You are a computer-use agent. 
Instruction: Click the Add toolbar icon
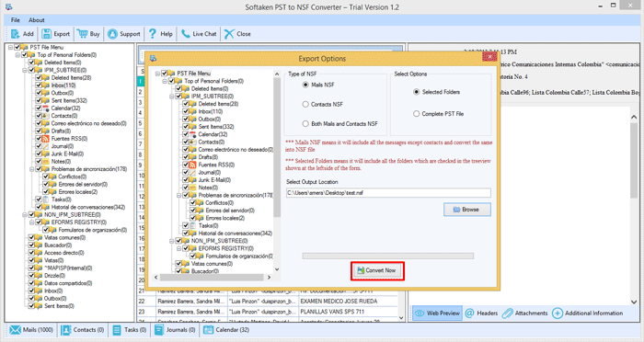pyautogui.click(x=16, y=34)
